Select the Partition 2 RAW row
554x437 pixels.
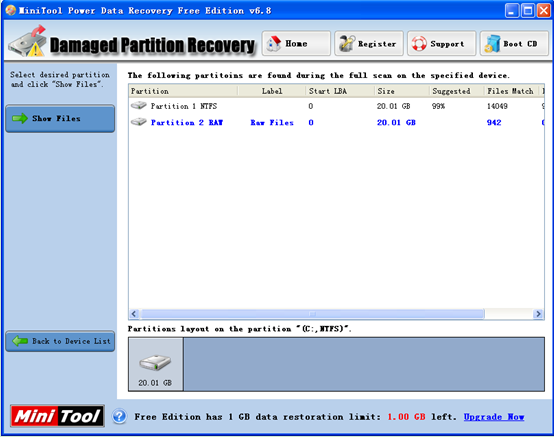pos(336,123)
